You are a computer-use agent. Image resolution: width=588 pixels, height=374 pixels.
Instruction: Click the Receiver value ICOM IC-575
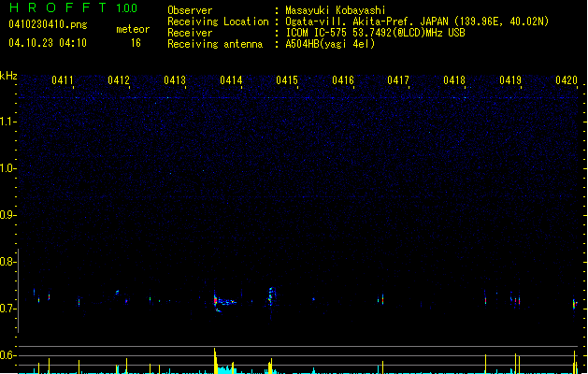pyautogui.click(x=318, y=33)
